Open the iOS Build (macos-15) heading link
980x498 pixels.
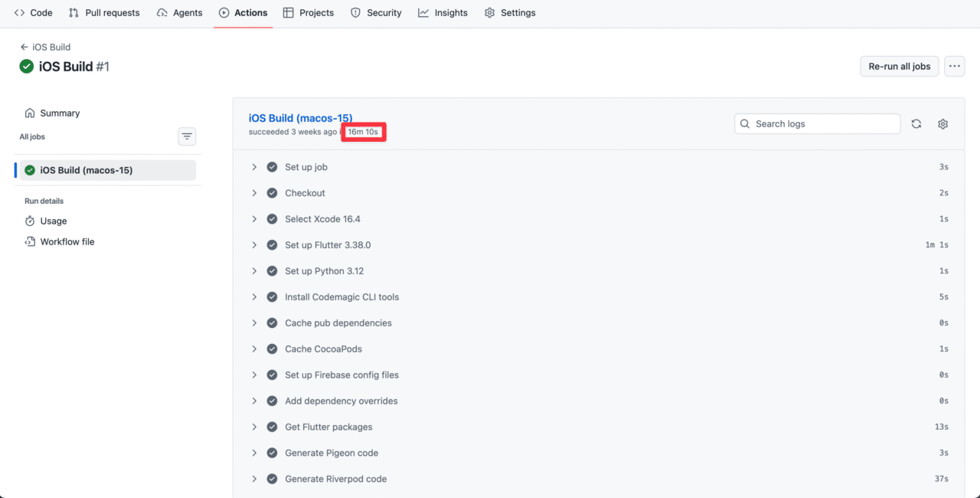tap(300, 118)
